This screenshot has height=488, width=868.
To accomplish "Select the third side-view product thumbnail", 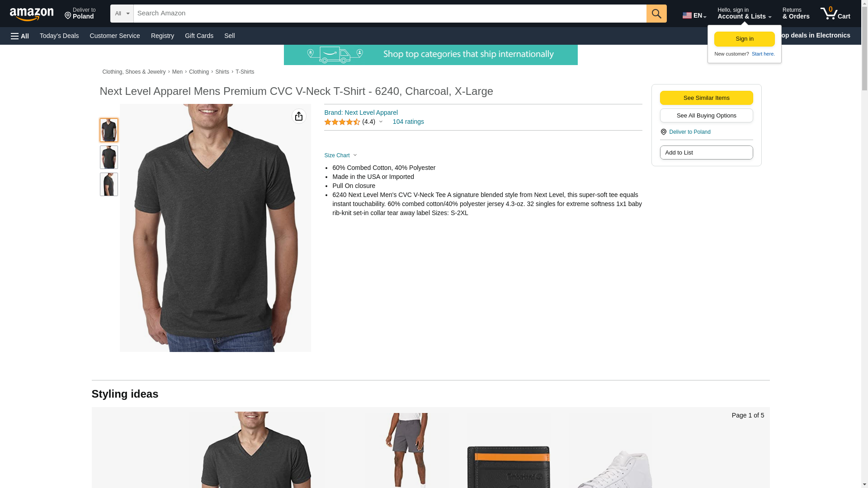I will pyautogui.click(x=109, y=184).
